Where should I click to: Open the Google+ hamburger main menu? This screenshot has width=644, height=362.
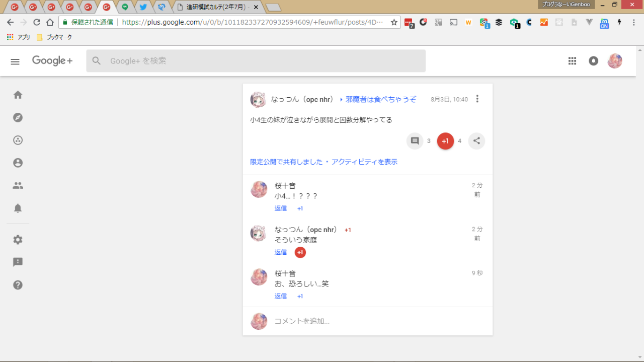click(15, 61)
